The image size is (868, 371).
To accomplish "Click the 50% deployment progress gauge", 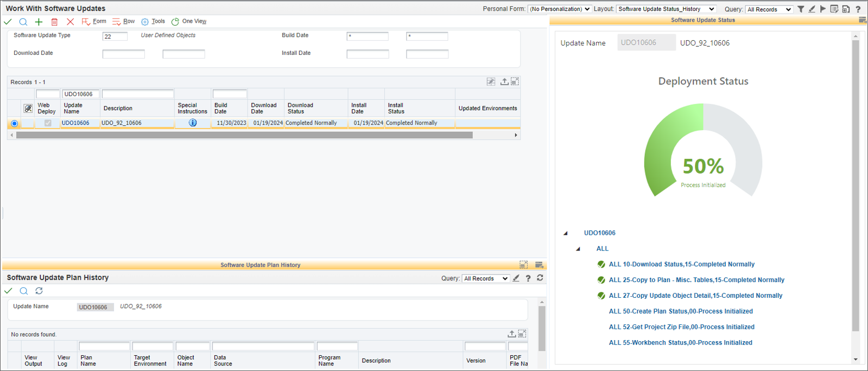I will tap(703, 150).
